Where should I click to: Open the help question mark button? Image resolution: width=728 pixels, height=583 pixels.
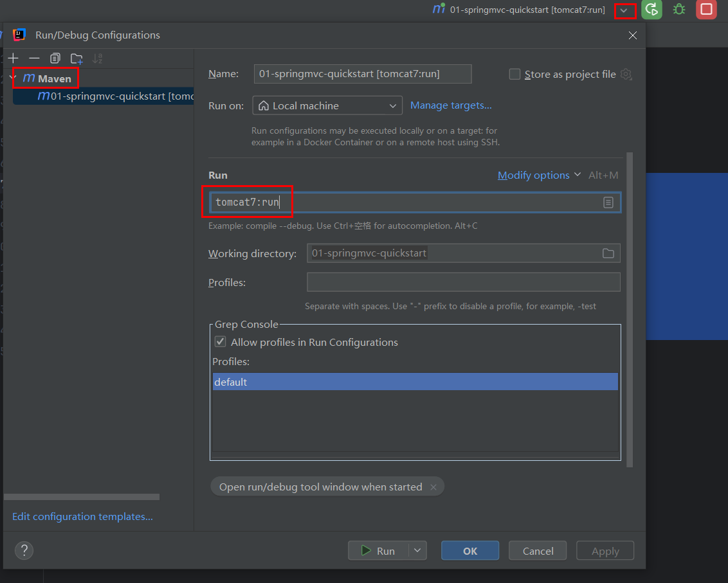(x=24, y=550)
